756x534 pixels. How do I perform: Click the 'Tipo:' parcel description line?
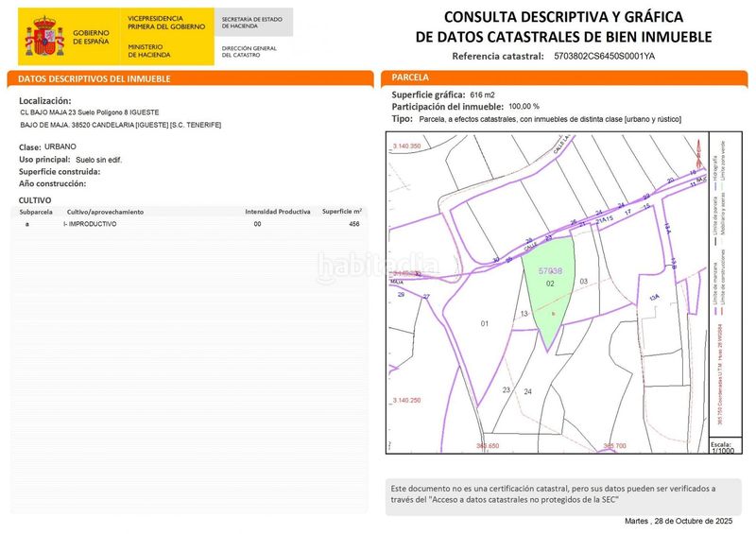(x=536, y=119)
